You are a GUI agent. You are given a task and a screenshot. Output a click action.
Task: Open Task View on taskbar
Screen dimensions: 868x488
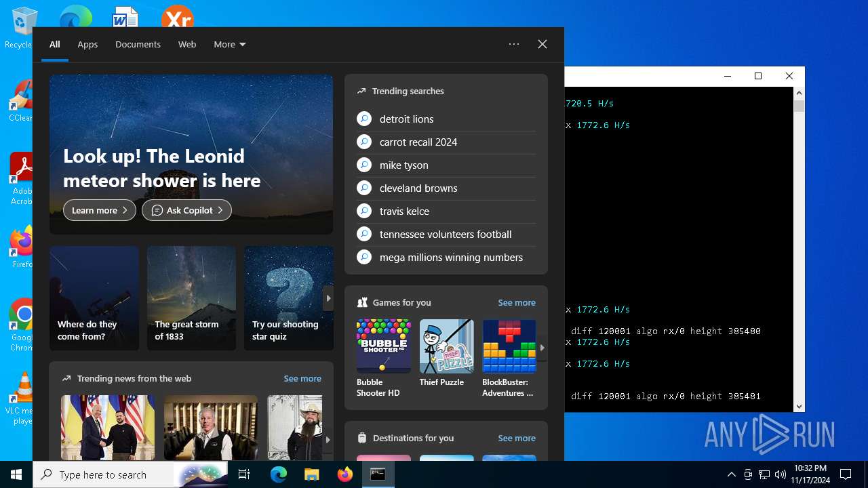pos(244,474)
